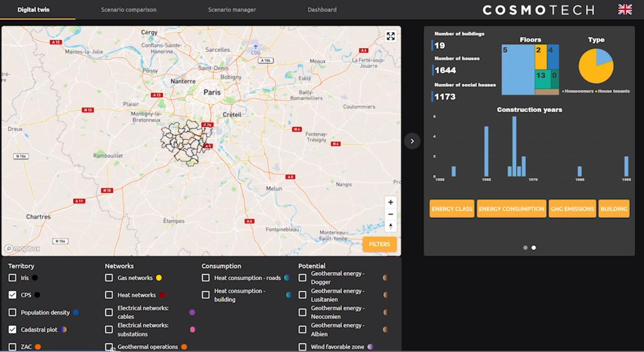Enable Electrical networks: cables checkbox
This screenshot has width=644, height=352.
109,312
